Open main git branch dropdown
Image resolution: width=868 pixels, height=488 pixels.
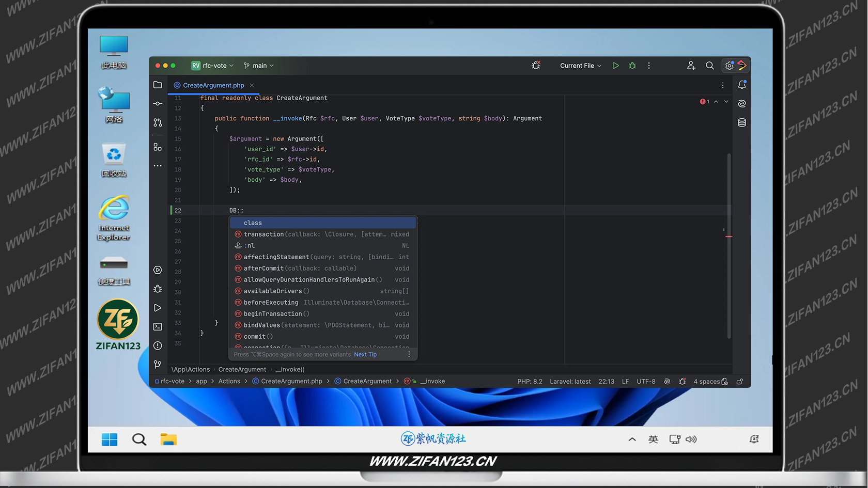(x=259, y=66)
